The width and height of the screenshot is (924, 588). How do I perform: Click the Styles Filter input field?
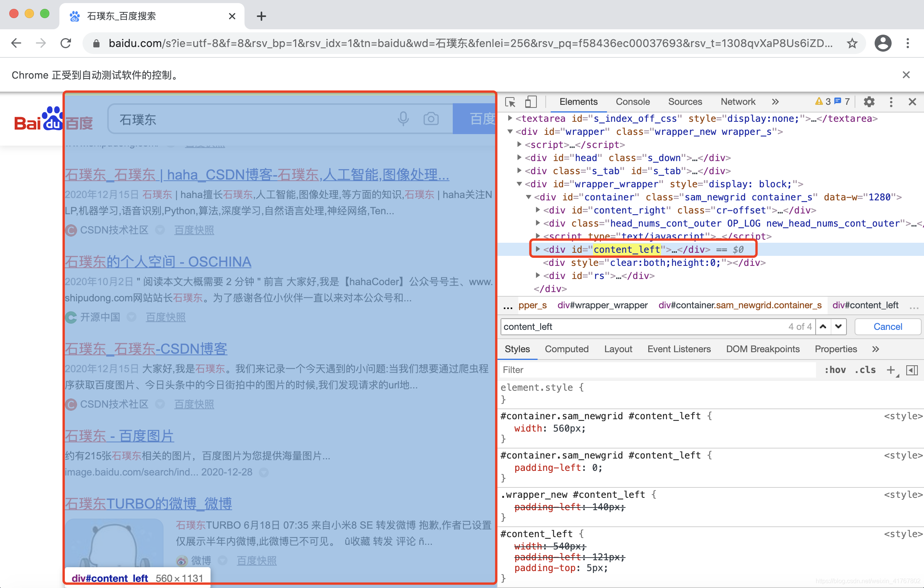click(656, 370)
